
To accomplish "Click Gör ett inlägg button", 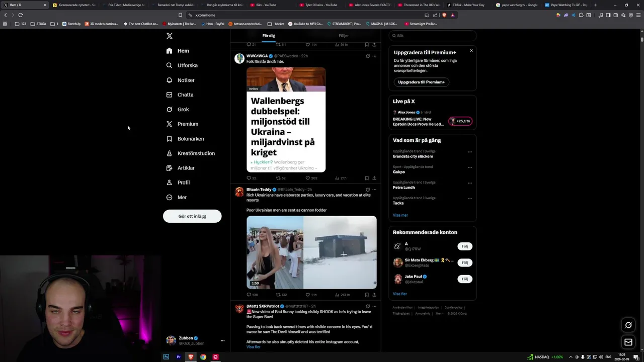I will click(x=192, y=216).
